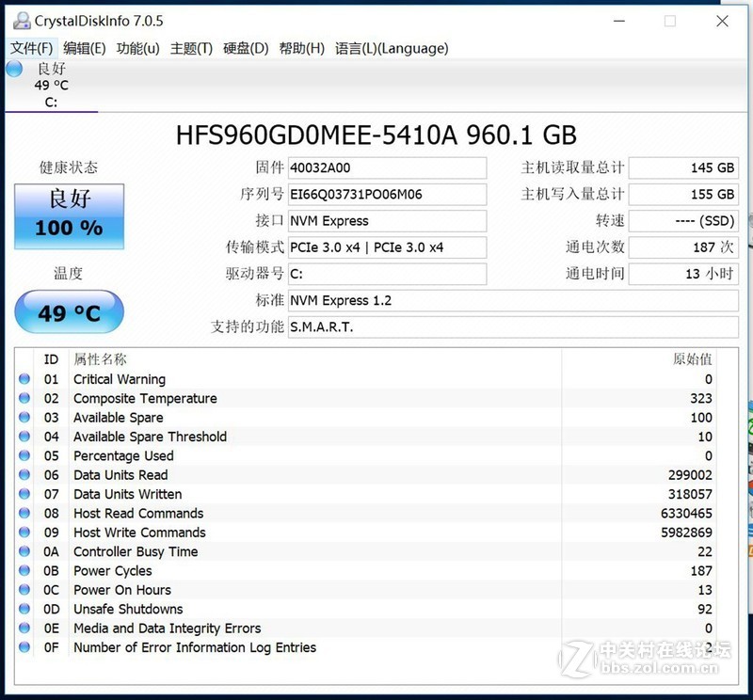Click the status dot next to Composite Temperature
Image resolution: width=753 pixels, height=700 pixels.
coord(24,398)
